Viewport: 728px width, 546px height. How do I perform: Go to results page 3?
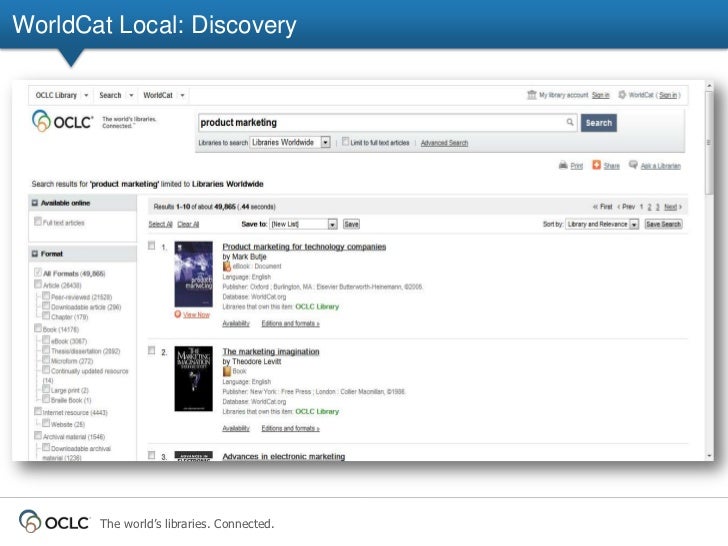coord(657,207)
